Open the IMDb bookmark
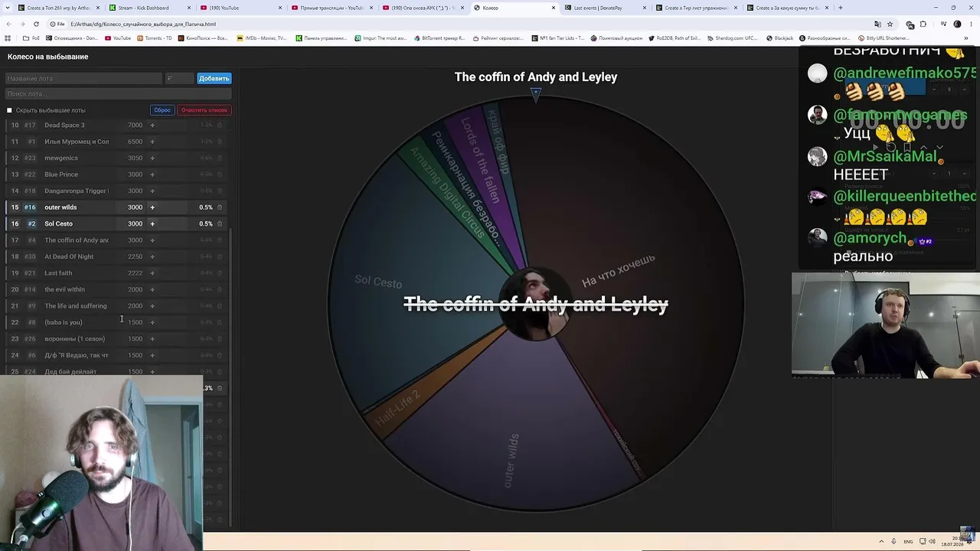 (261, 38)
